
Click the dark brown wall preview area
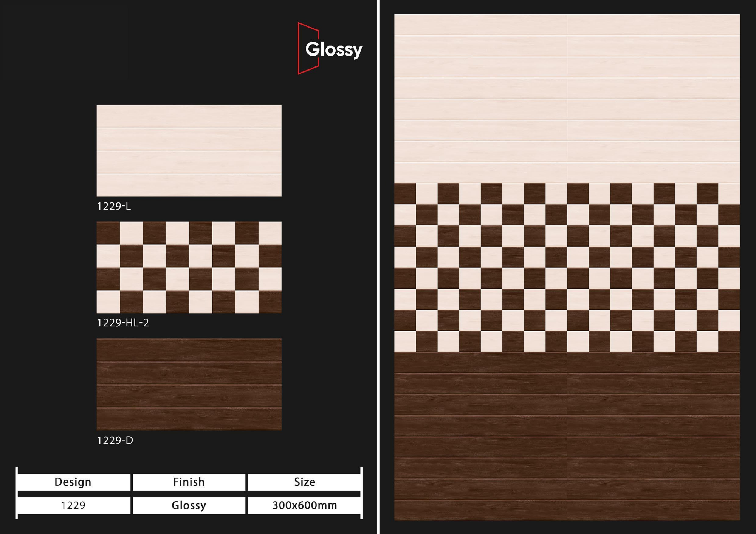click(x=566, y=436)
